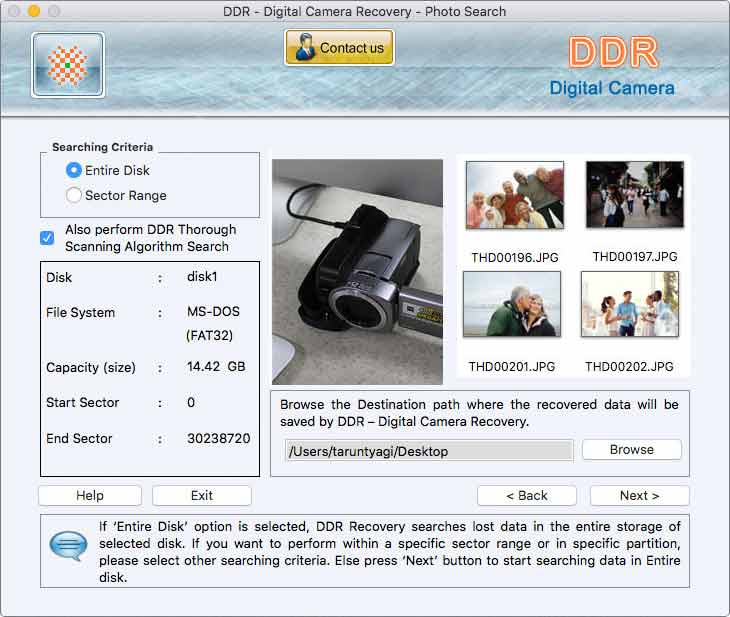Click the Digital Camera heading text
Viewport: 730px width, 617px height.
click(x=612, y=88)
